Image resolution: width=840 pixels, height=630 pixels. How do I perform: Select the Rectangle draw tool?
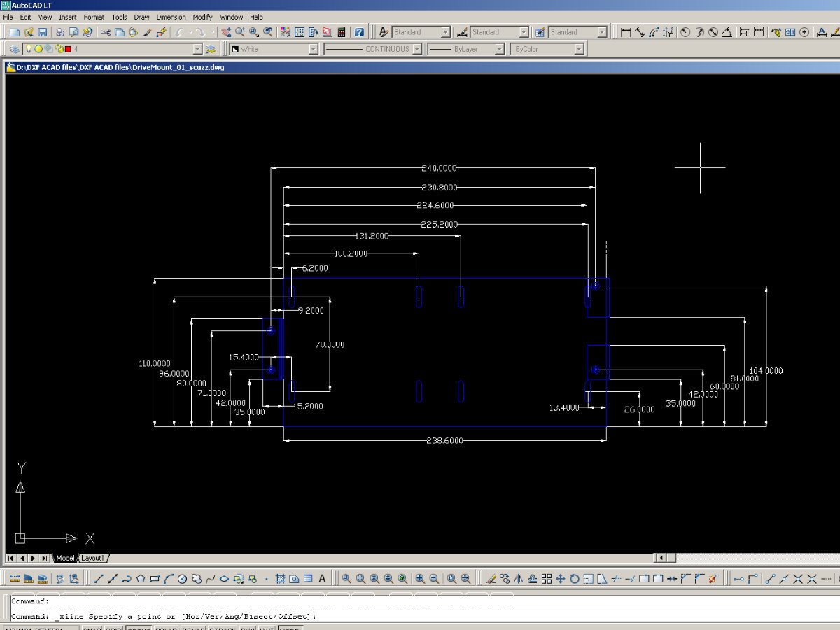155,579
